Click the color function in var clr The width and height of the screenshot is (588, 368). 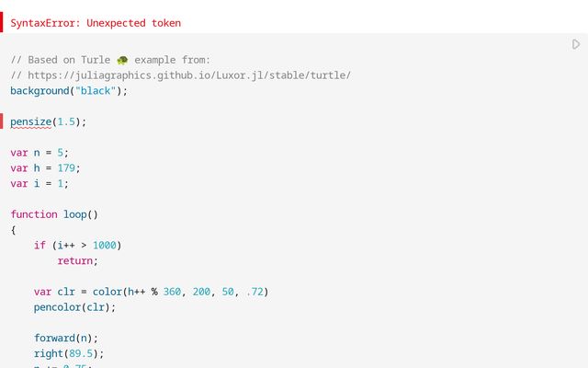click(x=107, y=292)
